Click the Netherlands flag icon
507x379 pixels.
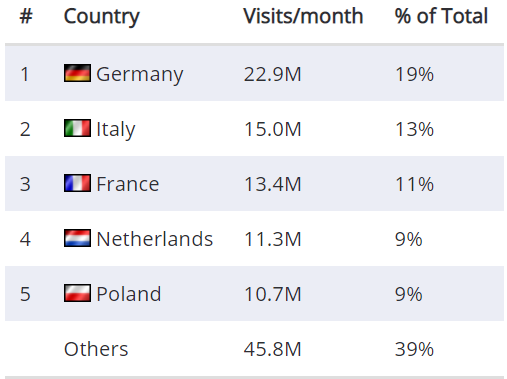click(77, 238)
